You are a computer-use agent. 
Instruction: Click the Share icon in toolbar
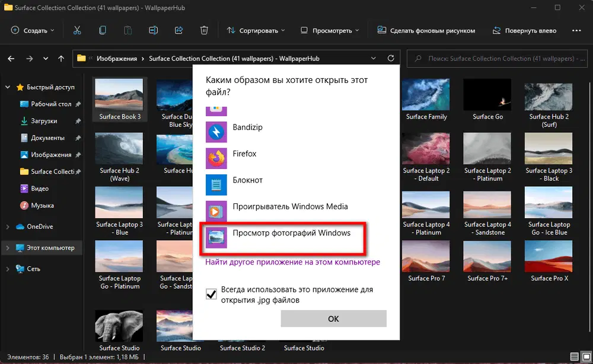pyautogui.click(x=178, y=30)
